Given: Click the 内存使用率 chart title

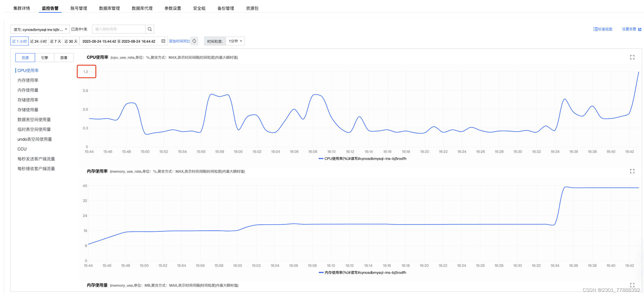Looking at the screenshot, I should 97,171.
